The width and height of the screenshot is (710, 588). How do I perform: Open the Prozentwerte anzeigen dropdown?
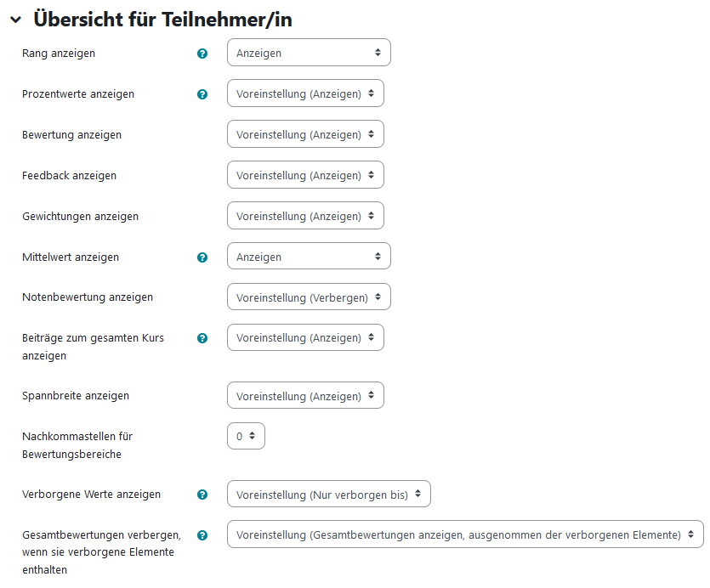305,93
